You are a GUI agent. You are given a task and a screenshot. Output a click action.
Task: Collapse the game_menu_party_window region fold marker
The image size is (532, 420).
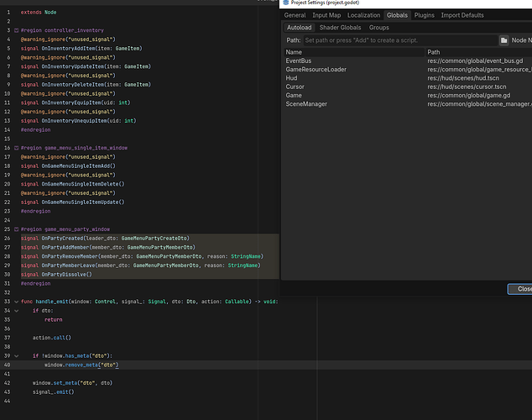[x=16, y=229]
